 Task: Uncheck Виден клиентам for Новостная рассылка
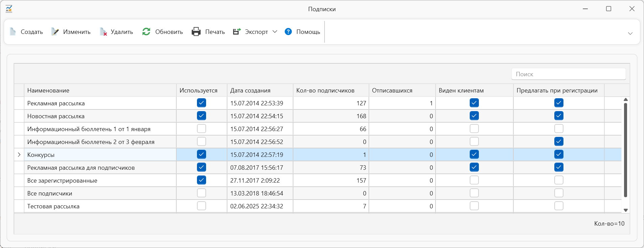(x=474, y=116)
